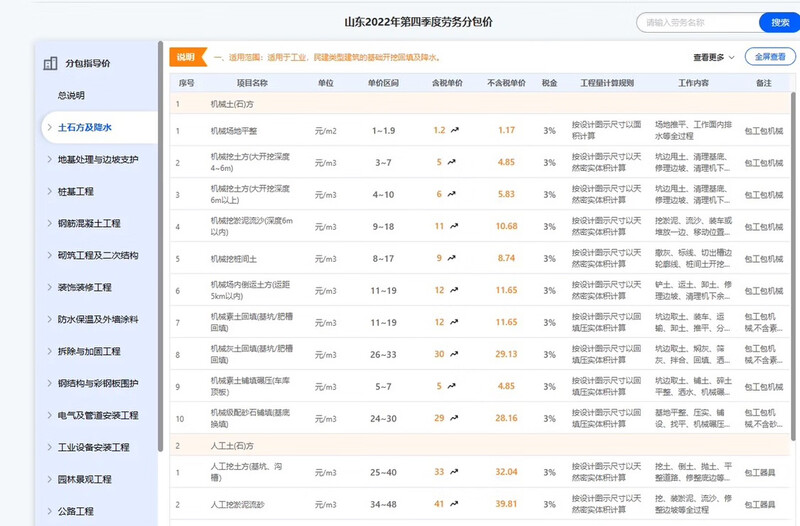Open trend icon for 机械挖淤泥流沙 row
Image resolution: width=800 pixels, height=526 pixels.
[x=454, y=226]
